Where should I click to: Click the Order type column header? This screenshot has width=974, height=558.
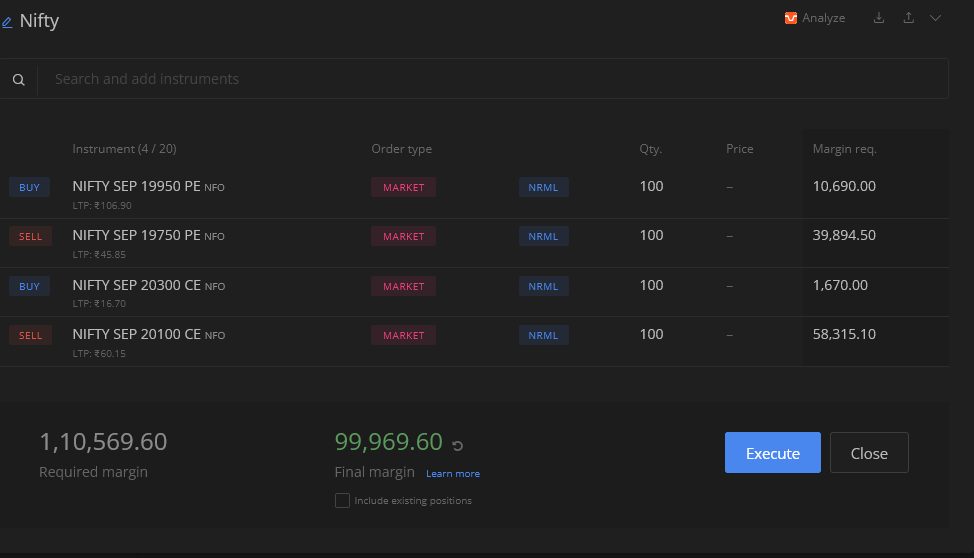pyautogui.click(x=401, y=149)
